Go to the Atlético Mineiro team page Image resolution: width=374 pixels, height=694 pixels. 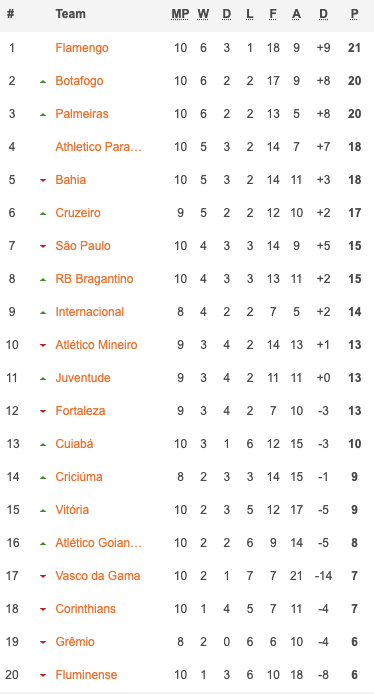(x=96, y=345)
